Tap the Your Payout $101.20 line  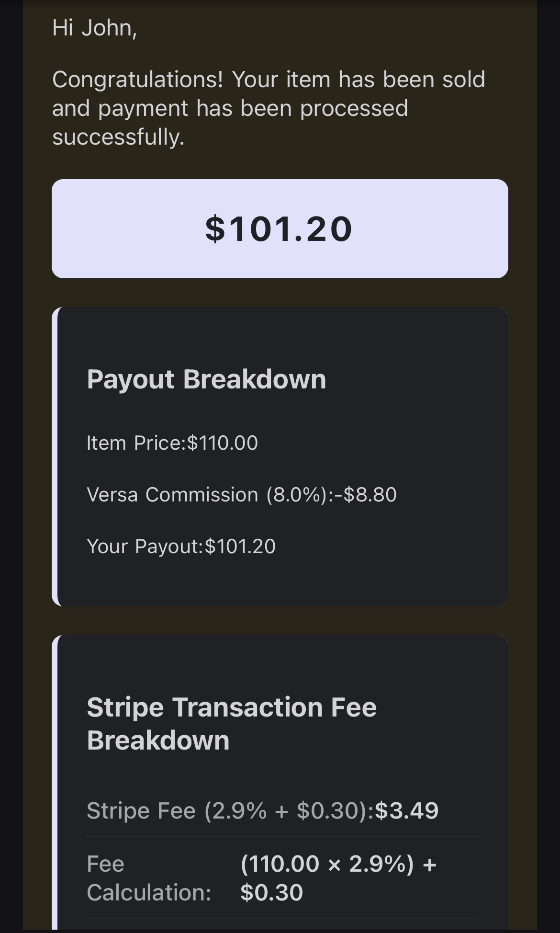tap(181, 546)
